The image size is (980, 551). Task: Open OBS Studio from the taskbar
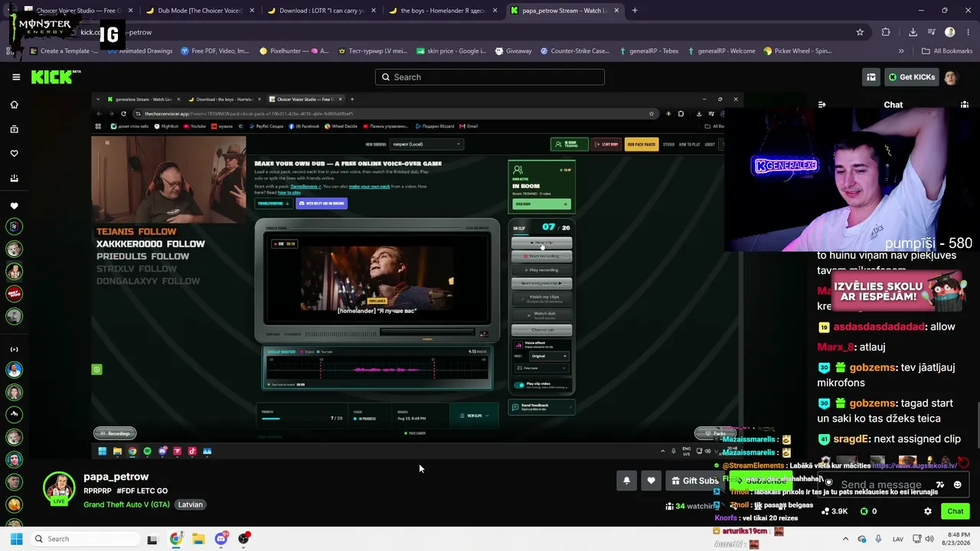coord(243,539)
